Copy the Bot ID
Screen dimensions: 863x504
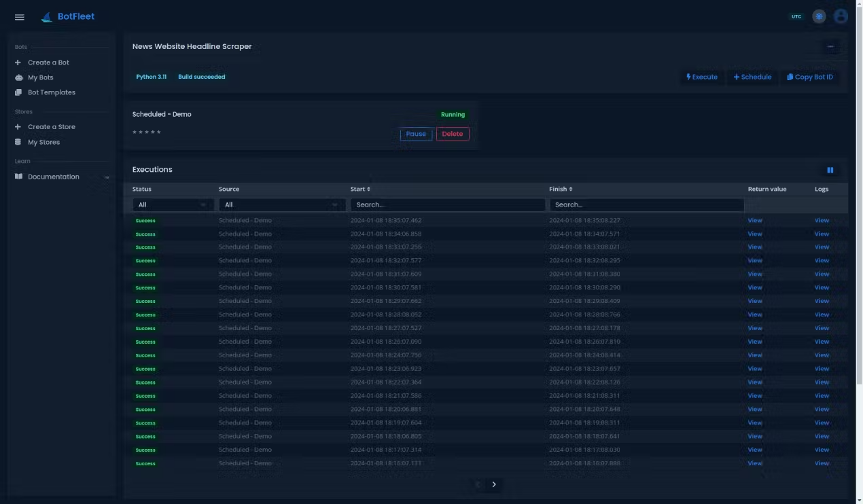pos(809,77)
